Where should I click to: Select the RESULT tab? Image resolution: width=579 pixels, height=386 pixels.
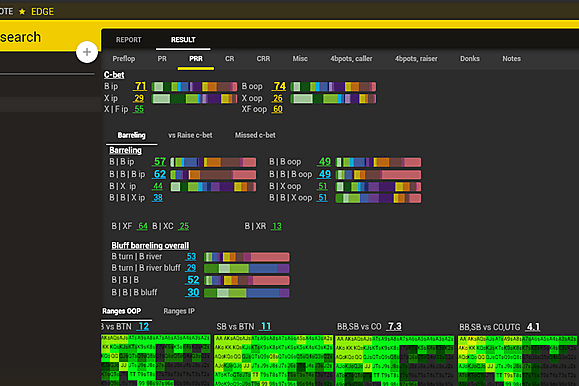183,40
